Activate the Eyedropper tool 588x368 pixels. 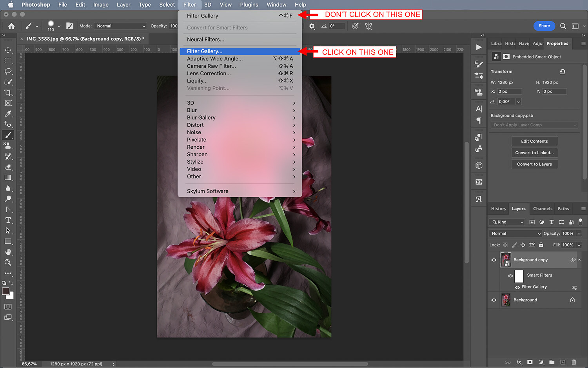point(8,114)
